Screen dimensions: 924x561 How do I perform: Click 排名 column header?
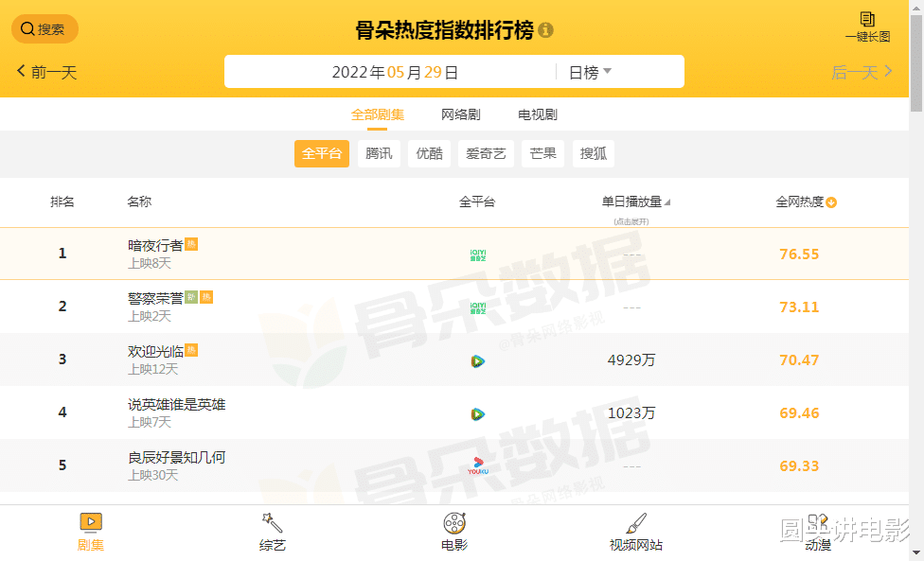pos(62,202)
